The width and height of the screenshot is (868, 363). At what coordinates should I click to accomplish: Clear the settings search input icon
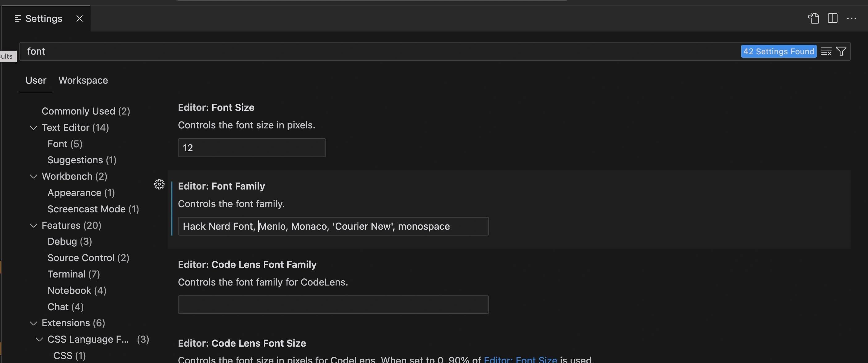tap(826, 51)
